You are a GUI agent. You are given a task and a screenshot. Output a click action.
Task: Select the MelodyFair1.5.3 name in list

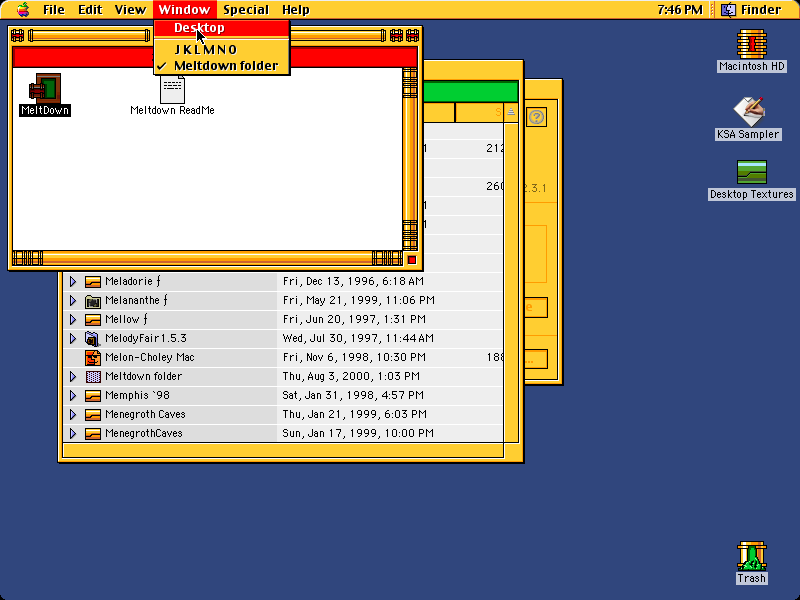click(x=145, y=338)
